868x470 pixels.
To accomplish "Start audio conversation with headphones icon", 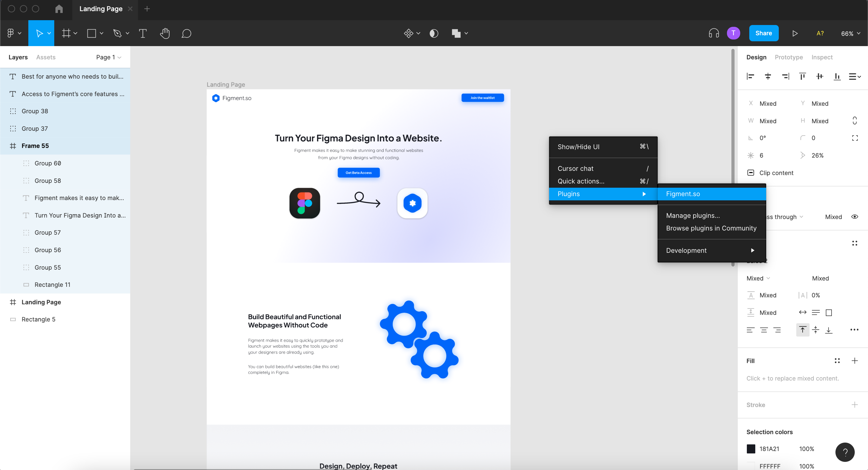I will [x=714, y=33].
